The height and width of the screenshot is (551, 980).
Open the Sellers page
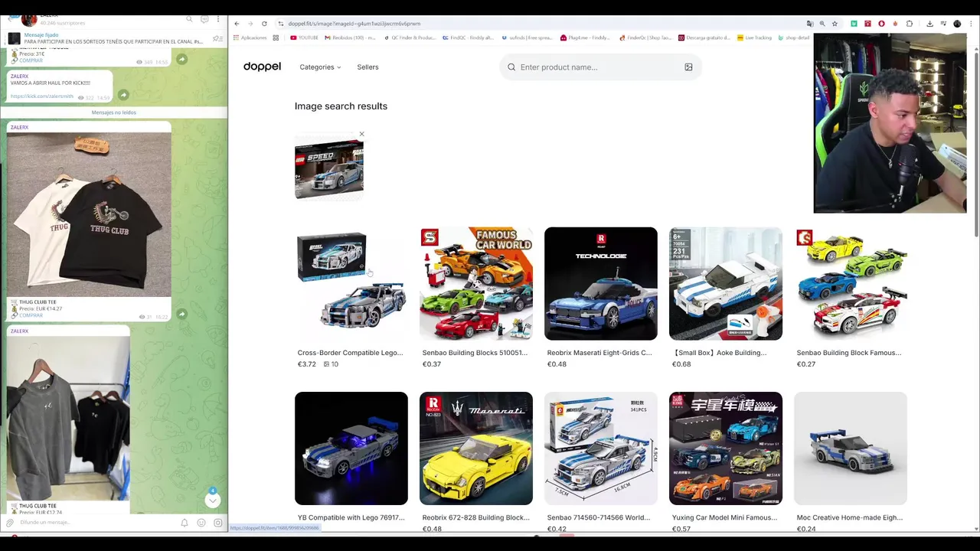367,67
